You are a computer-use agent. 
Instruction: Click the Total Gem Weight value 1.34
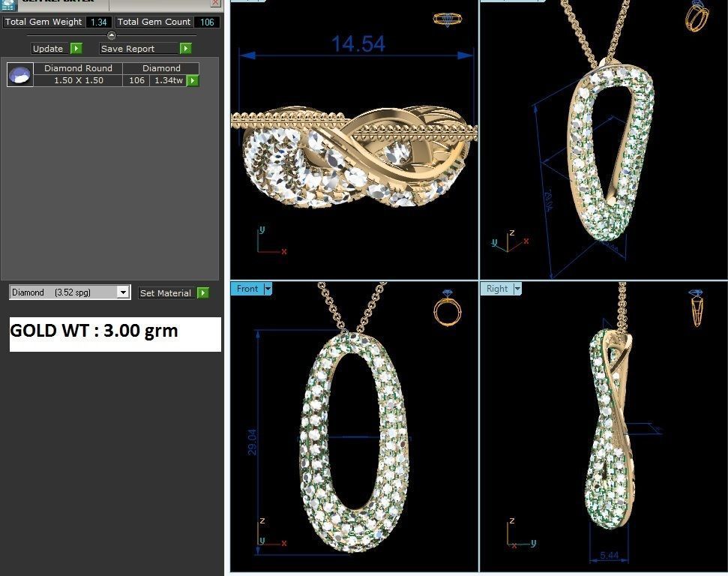pos(99,22)
